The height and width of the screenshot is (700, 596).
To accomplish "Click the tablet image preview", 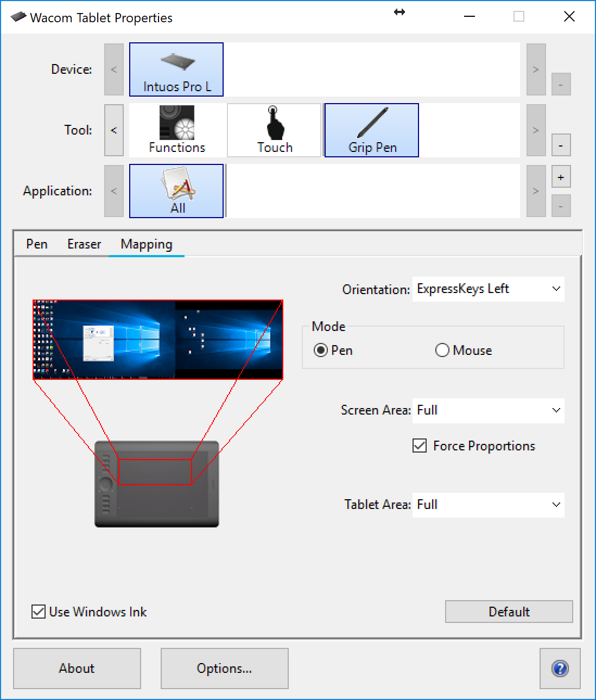I will 157,484.
